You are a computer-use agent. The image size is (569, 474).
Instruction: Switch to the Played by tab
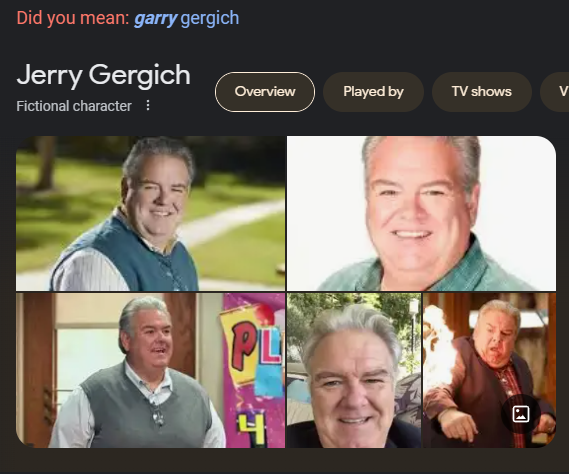pos(373,92)
